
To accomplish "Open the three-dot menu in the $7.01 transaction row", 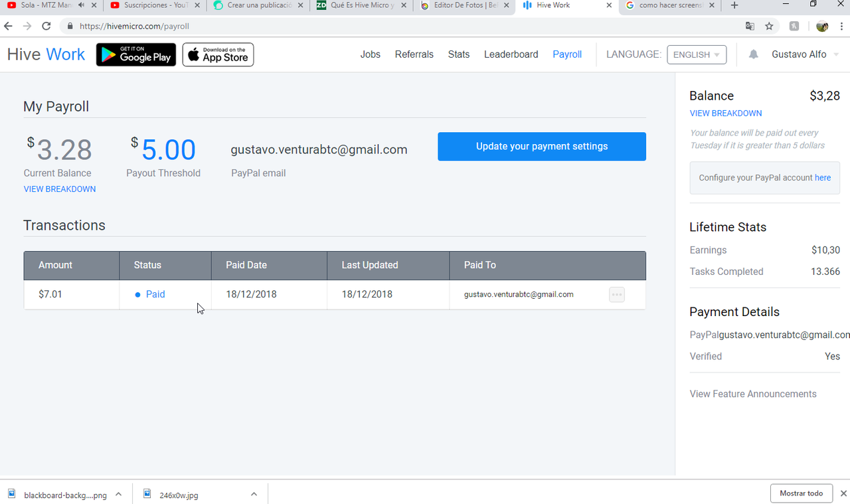I will [617, 294].
